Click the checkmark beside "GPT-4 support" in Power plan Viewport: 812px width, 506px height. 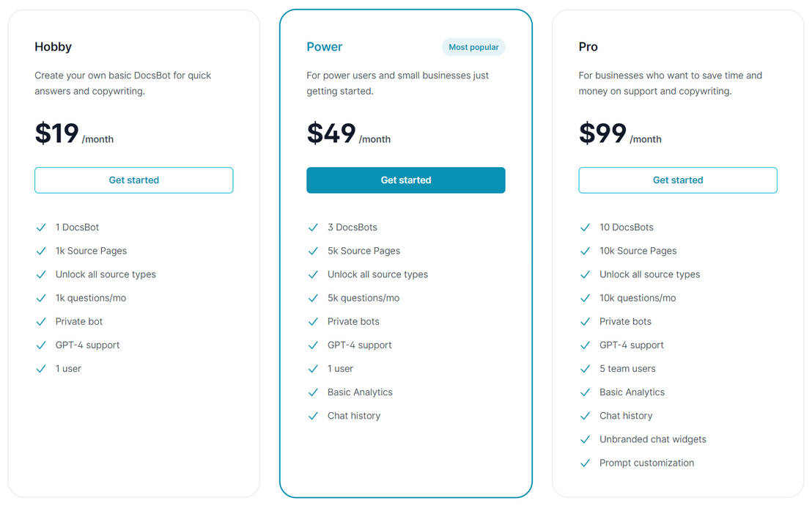[313, 345]
